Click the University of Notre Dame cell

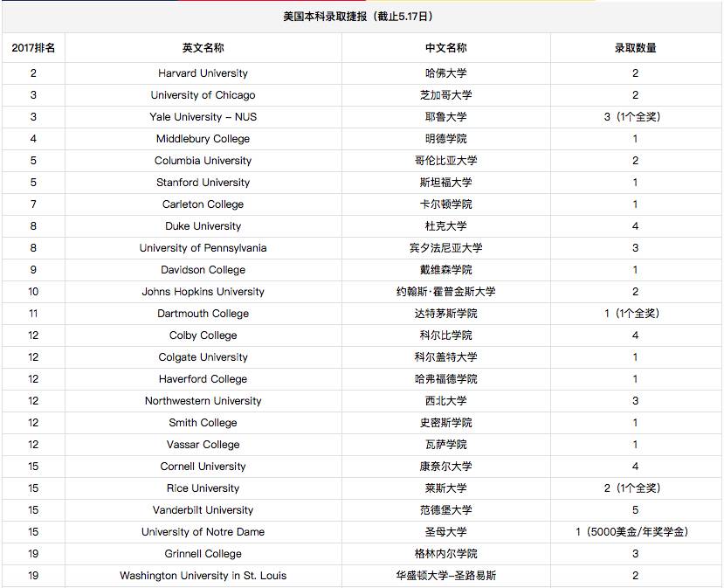tap(203, 532)
